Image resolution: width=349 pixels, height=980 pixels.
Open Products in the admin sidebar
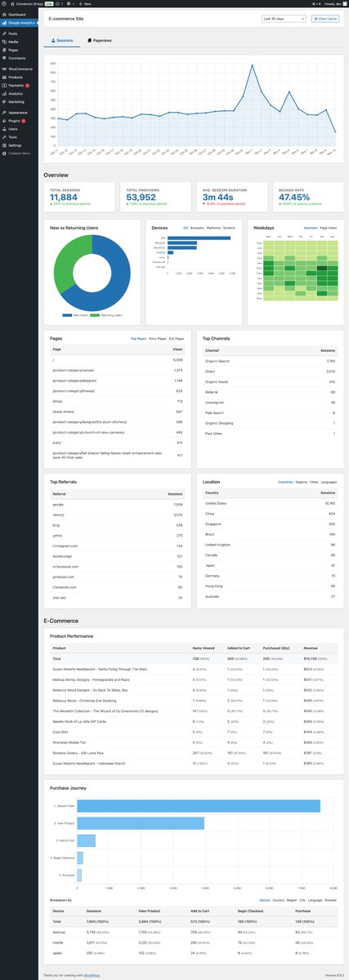19,77
